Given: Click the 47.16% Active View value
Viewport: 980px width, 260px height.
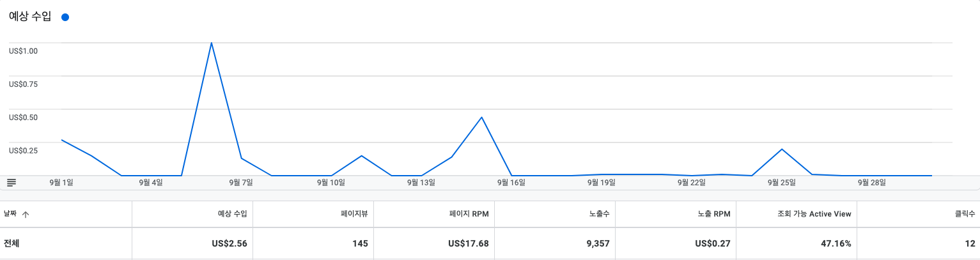Looking at the screenshot, I should click(x=836, y=243).
